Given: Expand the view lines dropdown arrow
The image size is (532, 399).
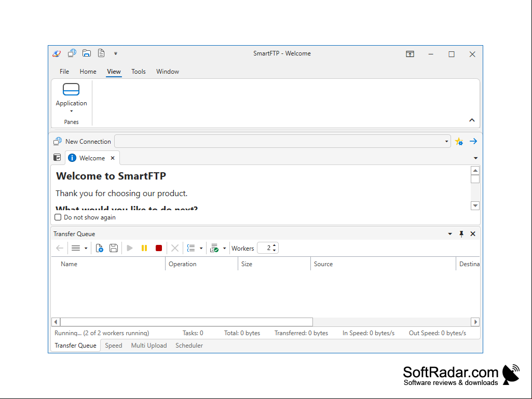Looking at the screenshot, I should [x=86, y=249].
